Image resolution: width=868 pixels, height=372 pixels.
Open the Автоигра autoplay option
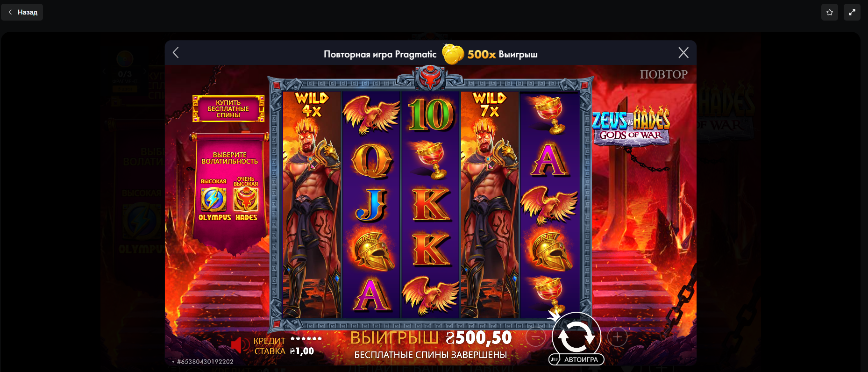point(576,359)
